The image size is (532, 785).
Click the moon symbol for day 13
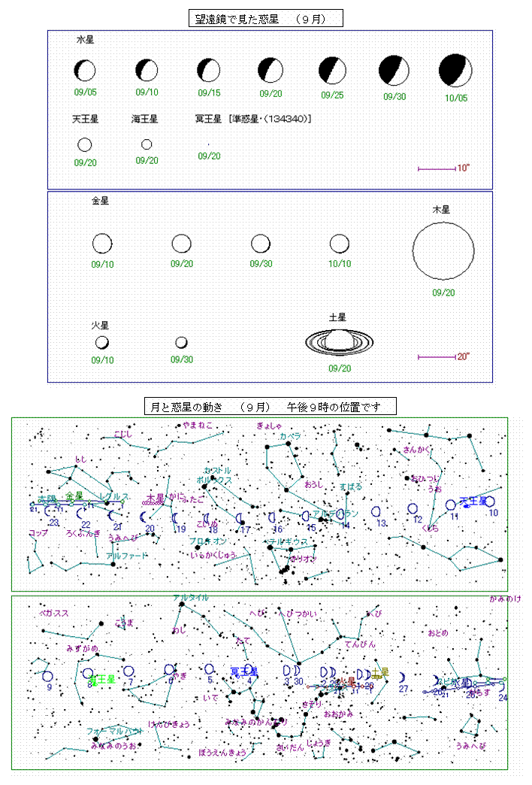pos(376,511)
